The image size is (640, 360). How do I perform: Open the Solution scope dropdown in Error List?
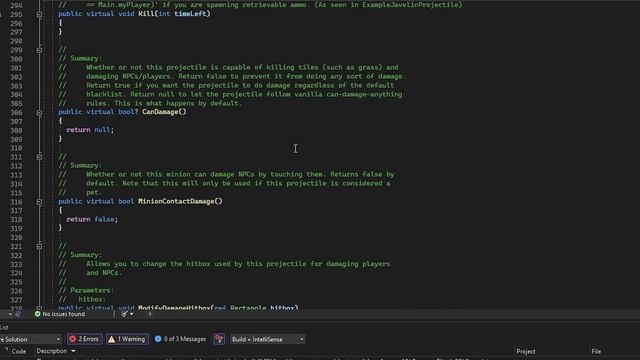pos(30,339)
